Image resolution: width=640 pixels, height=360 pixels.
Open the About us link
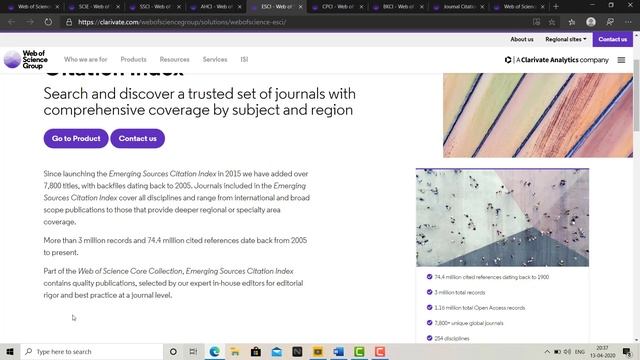(522, 39)
